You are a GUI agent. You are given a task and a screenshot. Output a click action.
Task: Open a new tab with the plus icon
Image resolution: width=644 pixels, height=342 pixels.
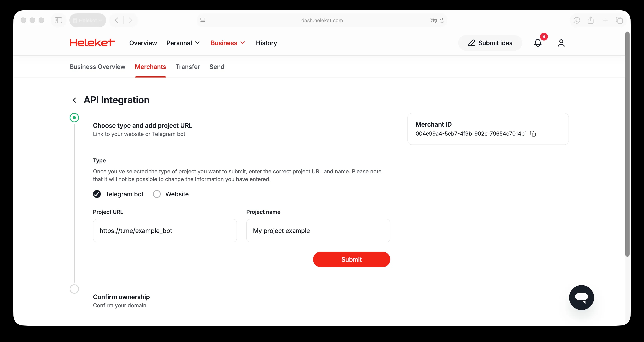(605, 20)
